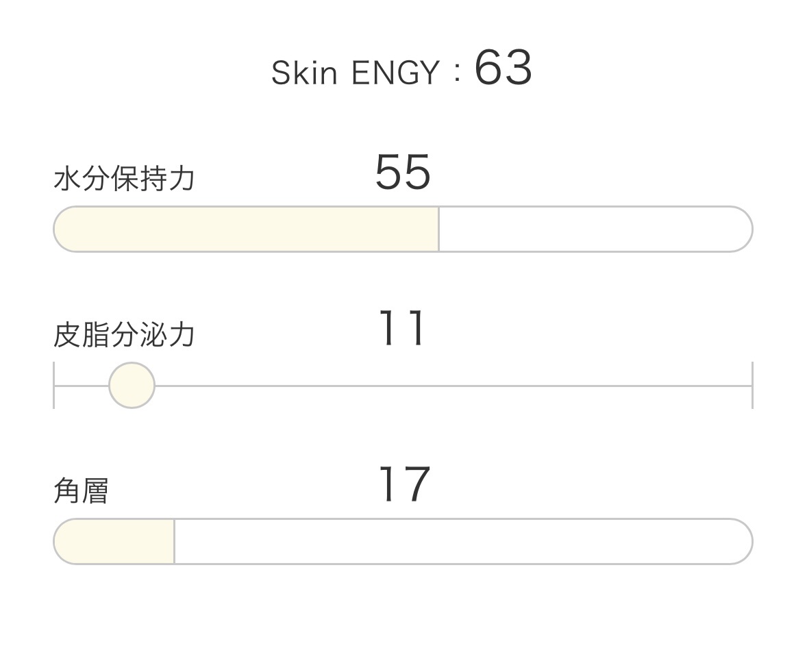Click the 皮脂分泌力 value 11
The image size is (807, 672).
point(402,329)
